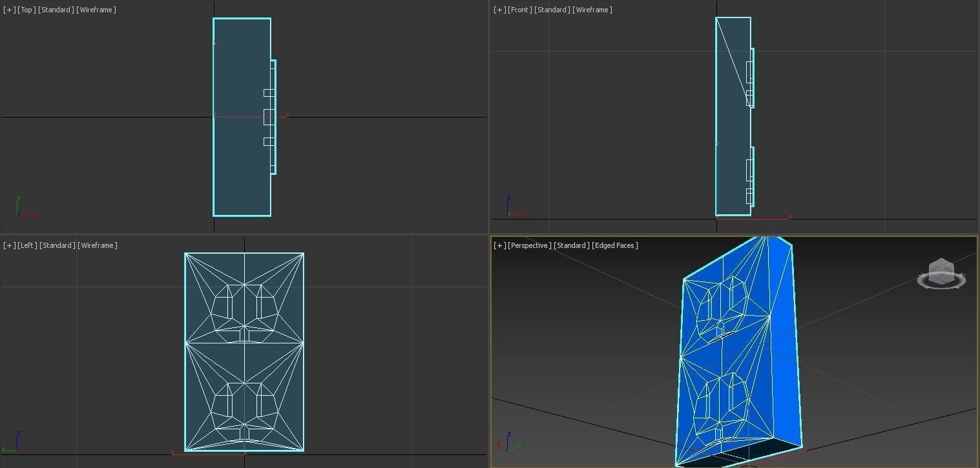Select the outlet model in Left viewport
980x468 pixels.
[244, 352]
